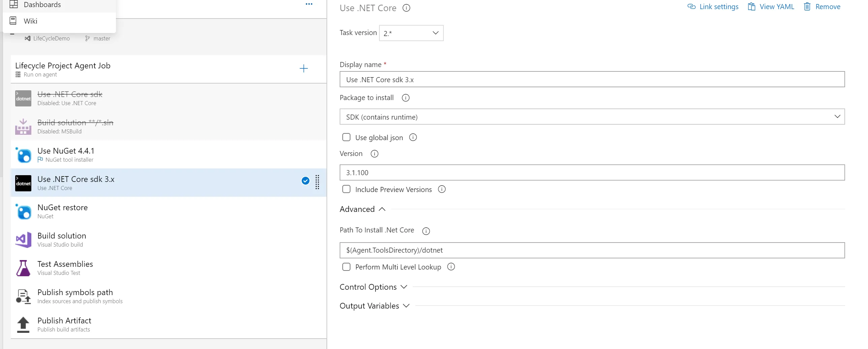Click Remove to delete the task
The width and height of the screenshot is (868, 349).
[822, 7]
